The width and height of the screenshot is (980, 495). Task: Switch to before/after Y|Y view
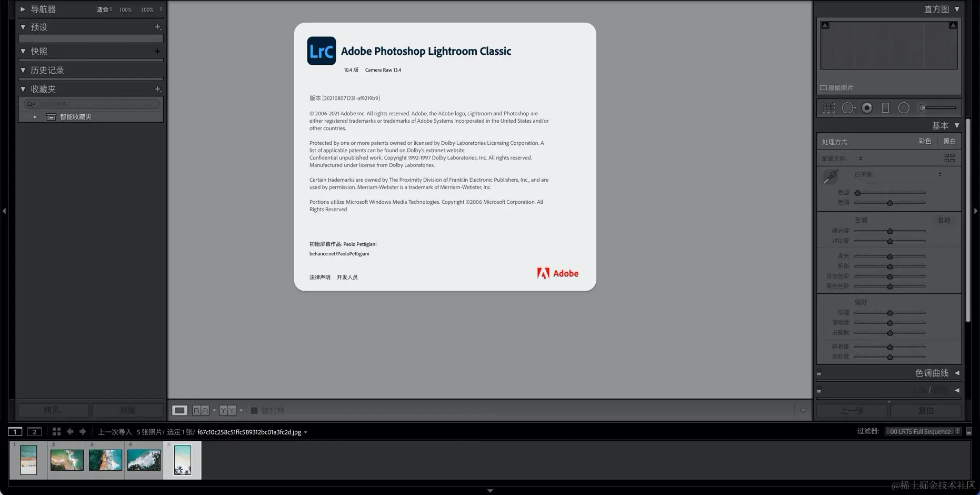(x=227, y=410)
